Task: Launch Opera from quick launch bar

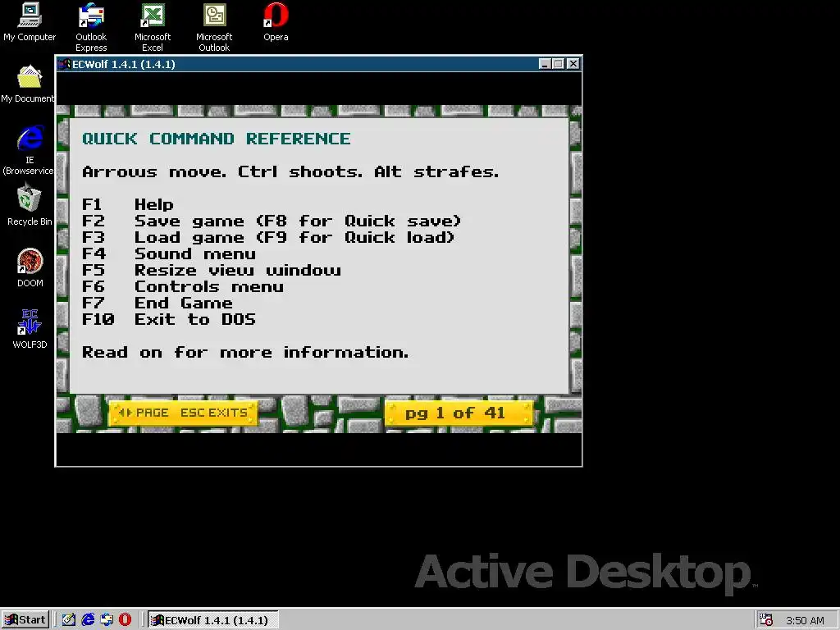Action: 125,620
